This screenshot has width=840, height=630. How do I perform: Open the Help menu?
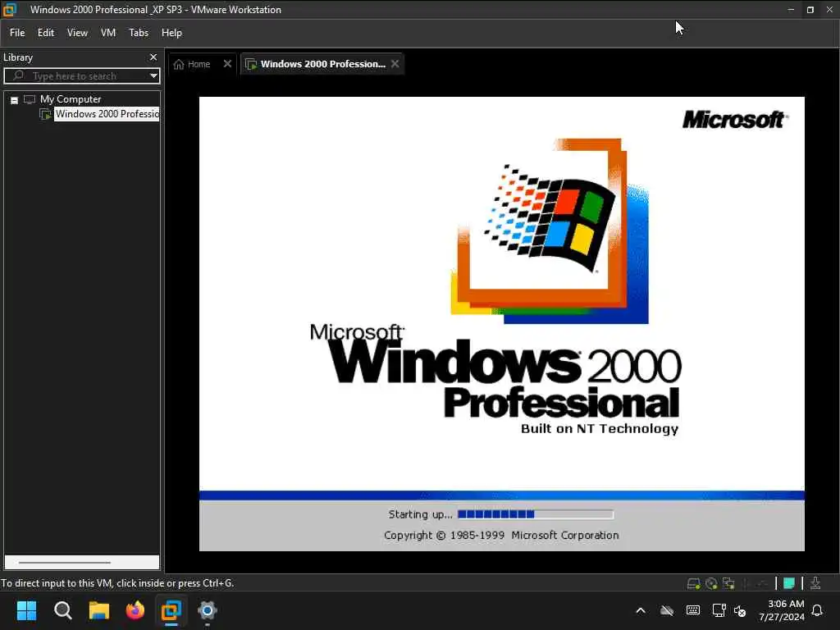(171, 33)
